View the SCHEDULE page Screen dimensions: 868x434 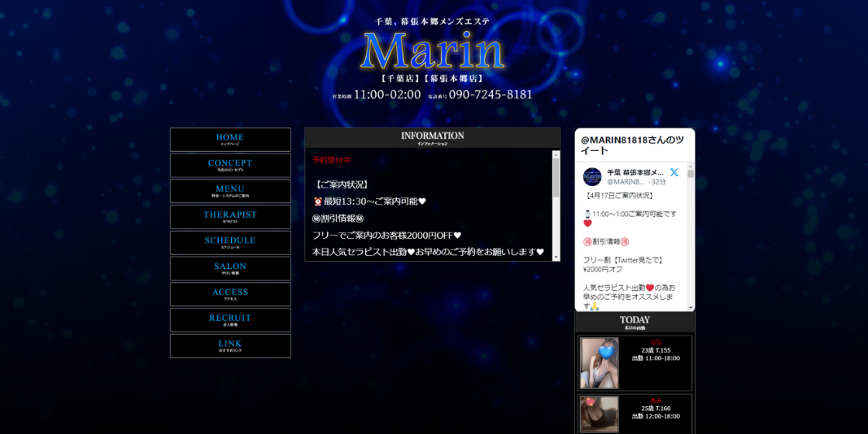[x=230, y=243]
